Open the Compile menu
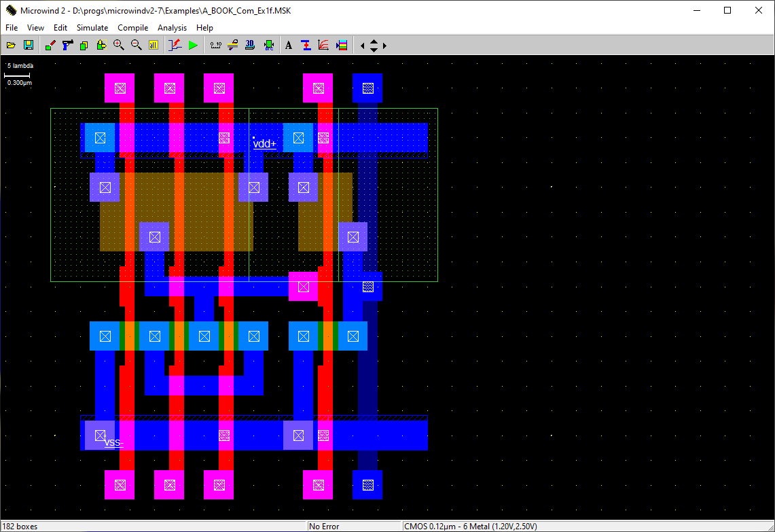This screenshot has height=532, width=775. tap(132, 28)
